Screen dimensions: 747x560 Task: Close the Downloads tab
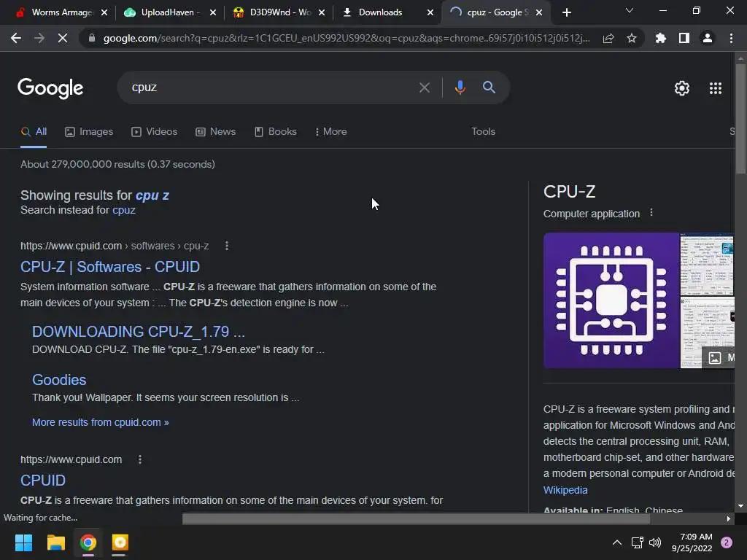(430, 12)
